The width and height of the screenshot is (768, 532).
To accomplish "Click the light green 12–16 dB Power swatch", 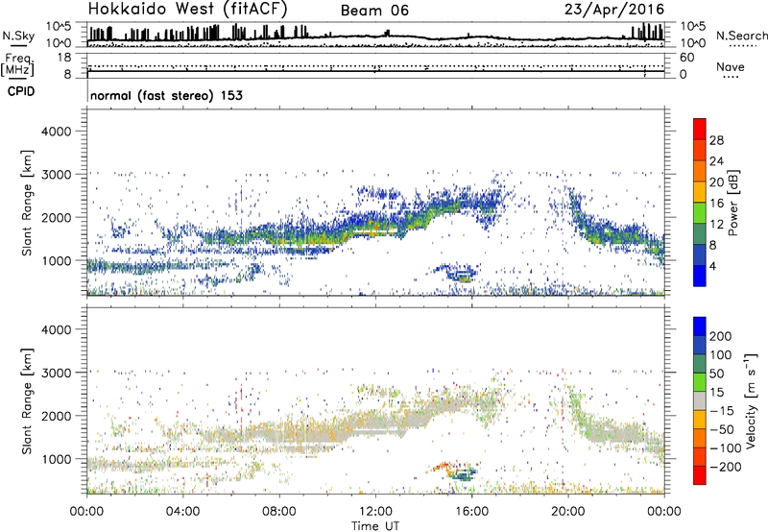I will coord(700,212).
